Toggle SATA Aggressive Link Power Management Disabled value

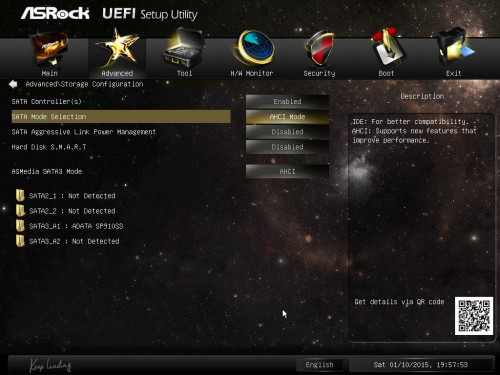287,132
